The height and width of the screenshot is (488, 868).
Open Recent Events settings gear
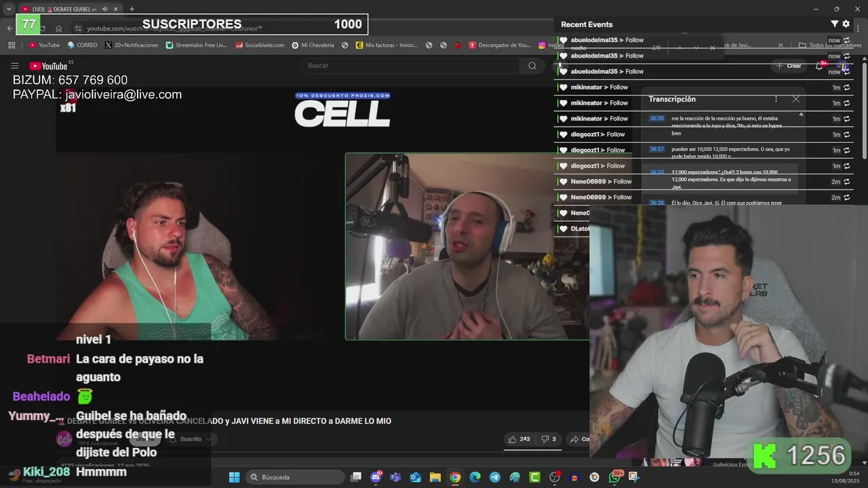[846, 24]
